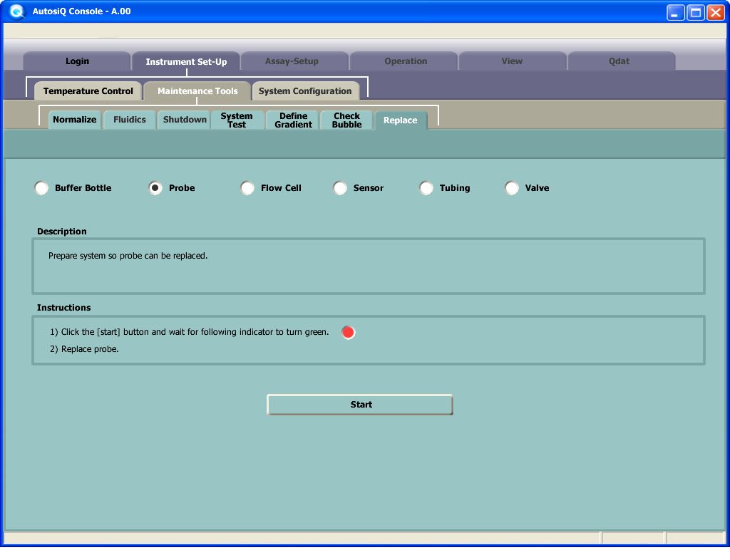Choose the Sensor radio option

[340, 188]
